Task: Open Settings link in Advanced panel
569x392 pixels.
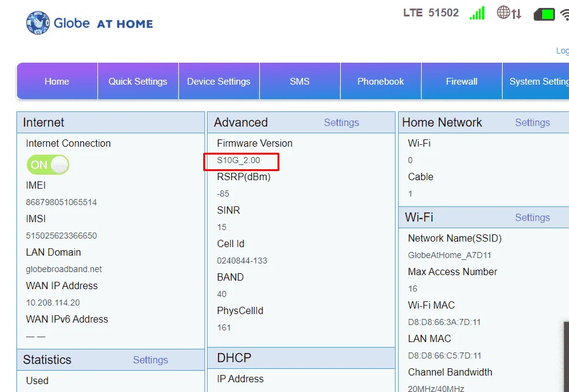Action: (x=341, y=123)
